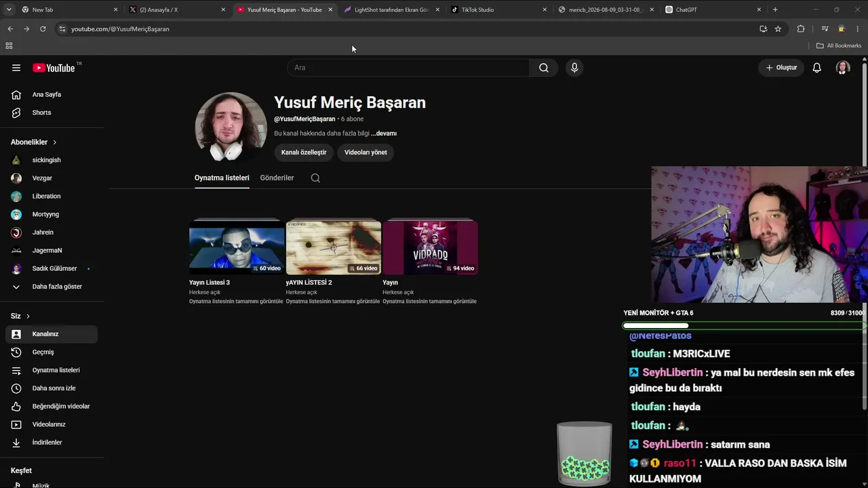Close the TikTok Studio browser tab
This screenshot has width=868, height=488.
544,9
